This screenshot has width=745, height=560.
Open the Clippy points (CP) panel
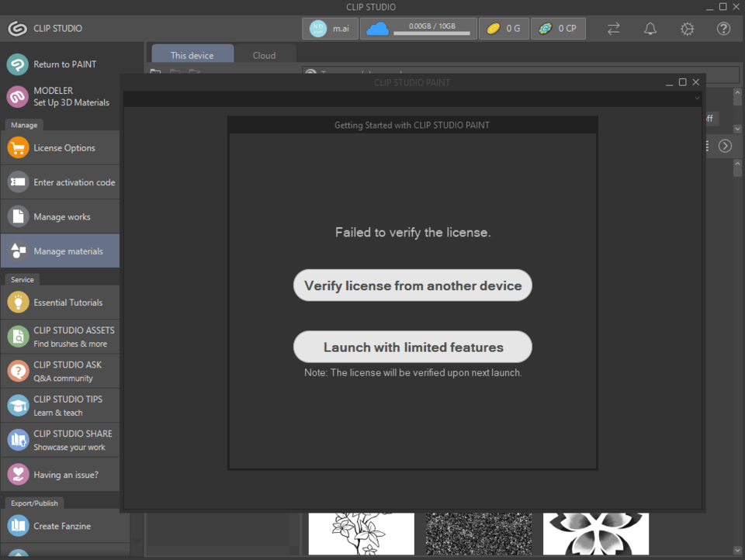[x=558, y=28]
